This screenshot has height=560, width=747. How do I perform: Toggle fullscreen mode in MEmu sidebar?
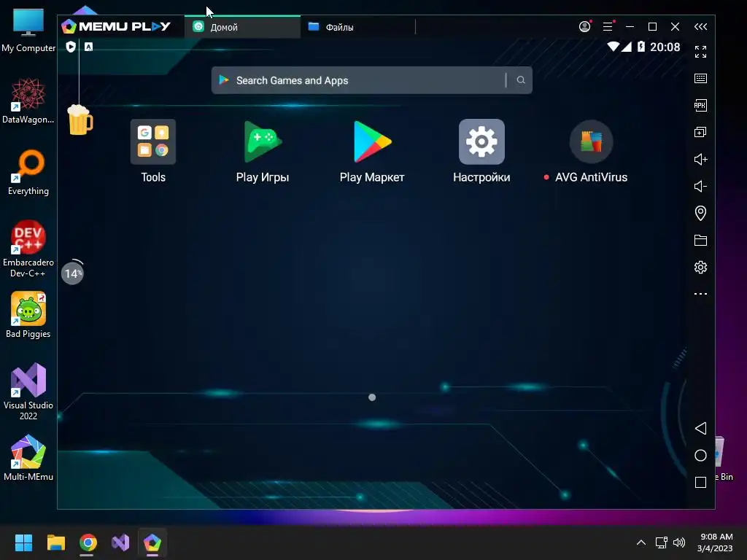700,52
